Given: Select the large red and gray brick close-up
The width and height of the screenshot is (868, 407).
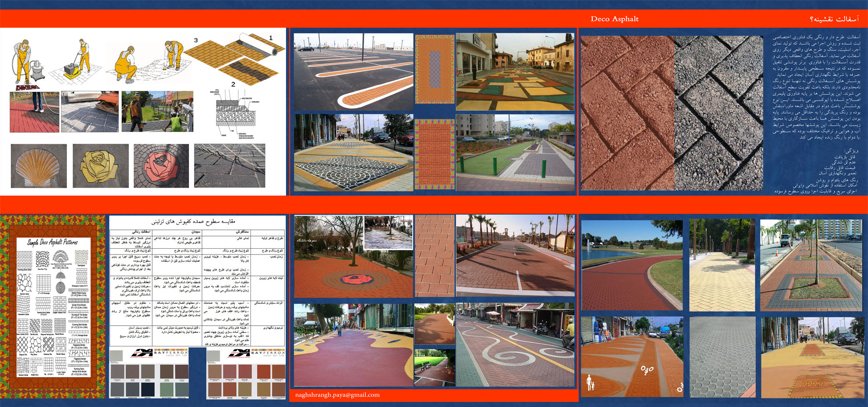Looking at the screenshot, I should [x=671, y=113].
